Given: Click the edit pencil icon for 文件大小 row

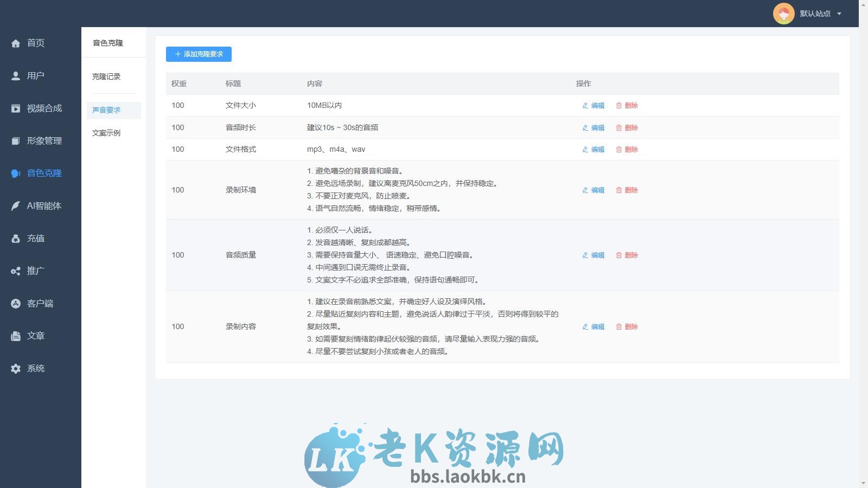Looking at the screenshot, I should 584,106.
